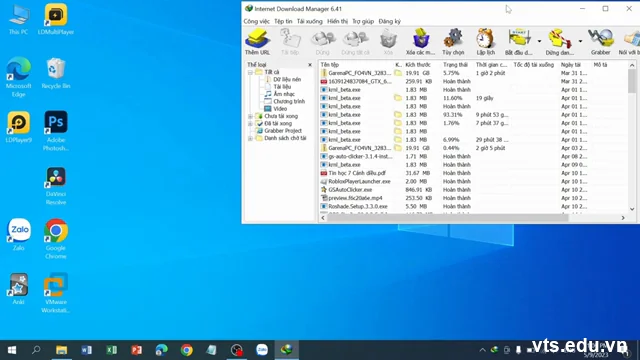640x360 pixels.
Task: Click the Thêm URL toolbar icon
Action: point(257,42)
